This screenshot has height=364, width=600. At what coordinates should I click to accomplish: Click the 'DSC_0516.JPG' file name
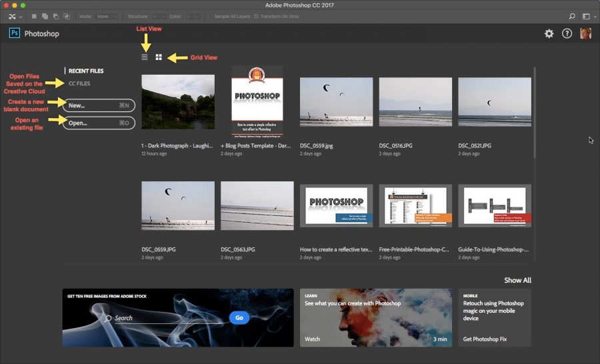(395, 145)
